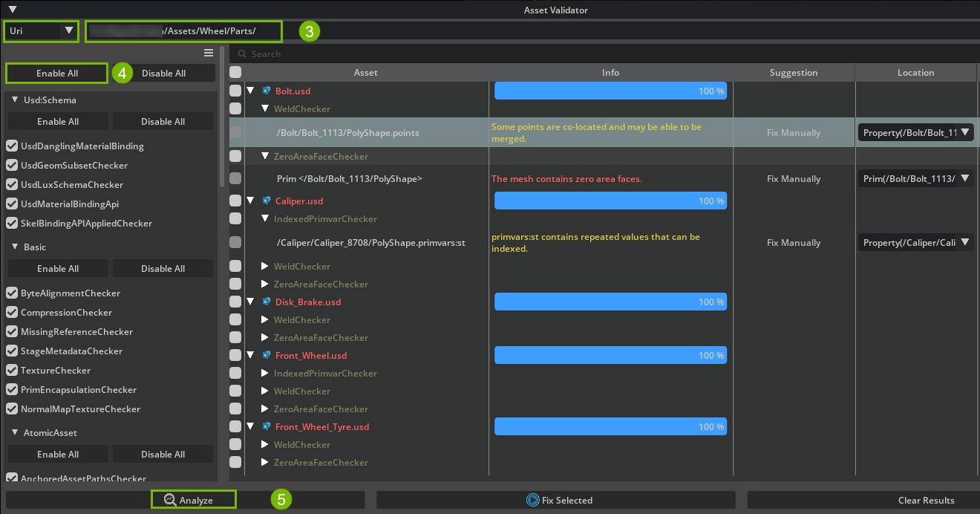The height and width of the screenshot is (514, 980).
Task: Click Enable All under Basic
Action: pos(58,268)
